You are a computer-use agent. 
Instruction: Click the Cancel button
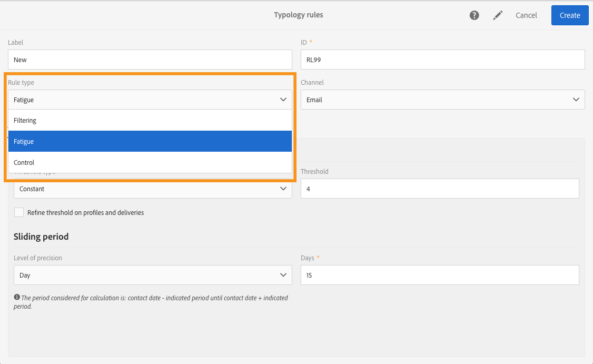[x=526, y=15]
